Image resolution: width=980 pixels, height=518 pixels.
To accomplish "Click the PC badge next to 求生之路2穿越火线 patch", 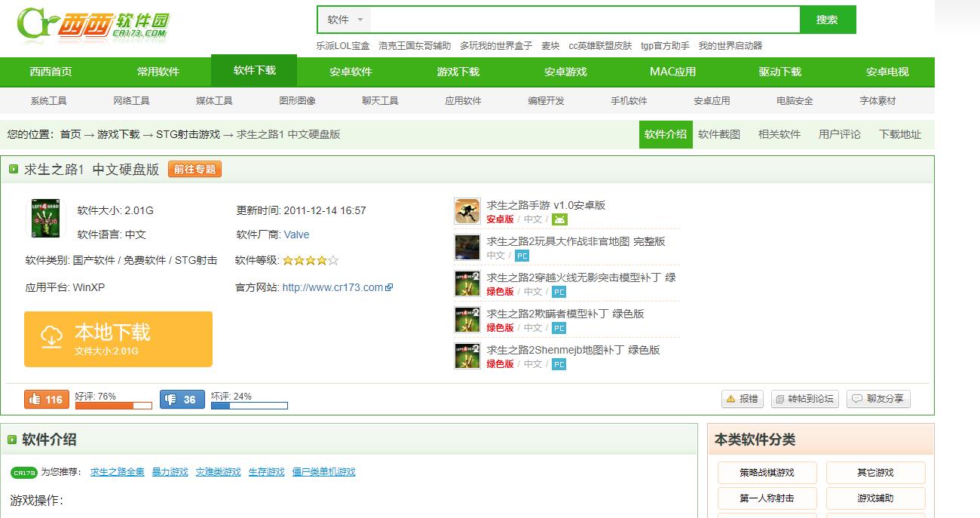I will (558, 292).
